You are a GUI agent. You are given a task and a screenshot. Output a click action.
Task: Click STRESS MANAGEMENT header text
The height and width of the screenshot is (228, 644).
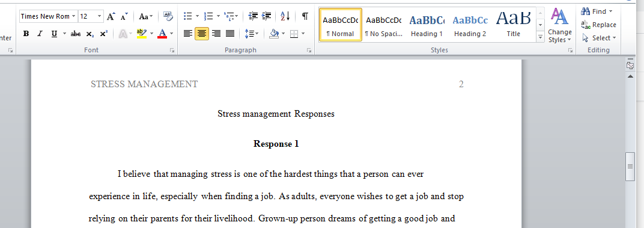[144, 84]
